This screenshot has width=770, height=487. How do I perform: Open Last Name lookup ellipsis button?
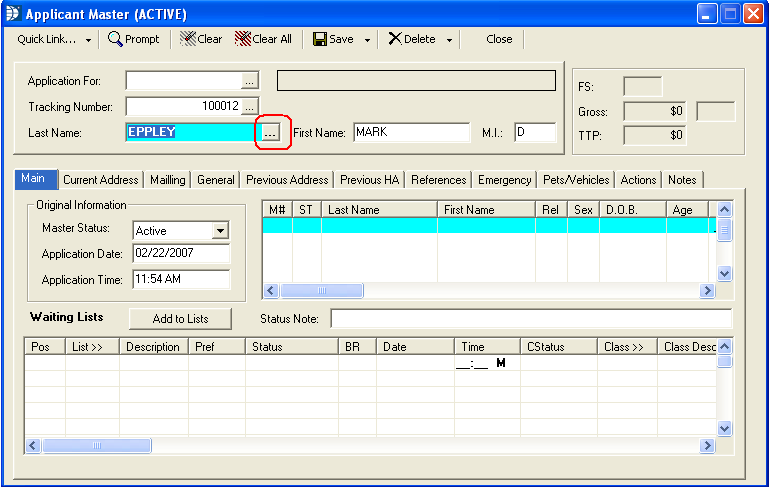tap(270, 133)
